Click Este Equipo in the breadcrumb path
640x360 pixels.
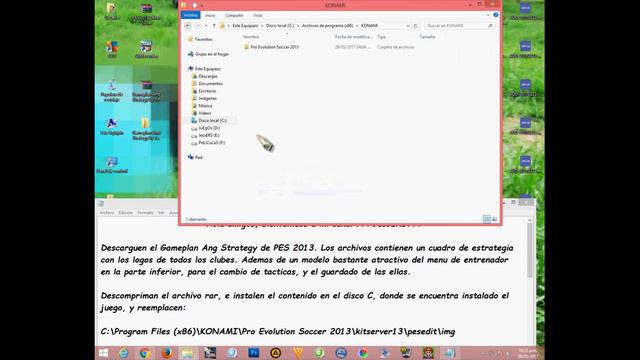[245, 26]
